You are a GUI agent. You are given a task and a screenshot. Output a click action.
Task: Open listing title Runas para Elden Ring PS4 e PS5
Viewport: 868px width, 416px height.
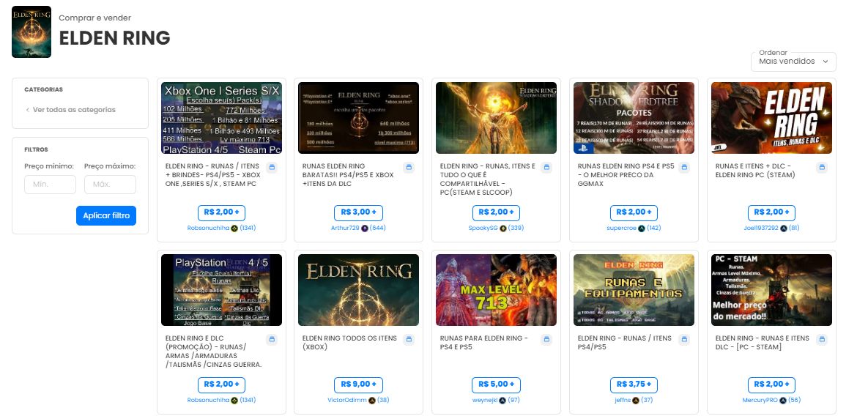[x=484, y=343]
